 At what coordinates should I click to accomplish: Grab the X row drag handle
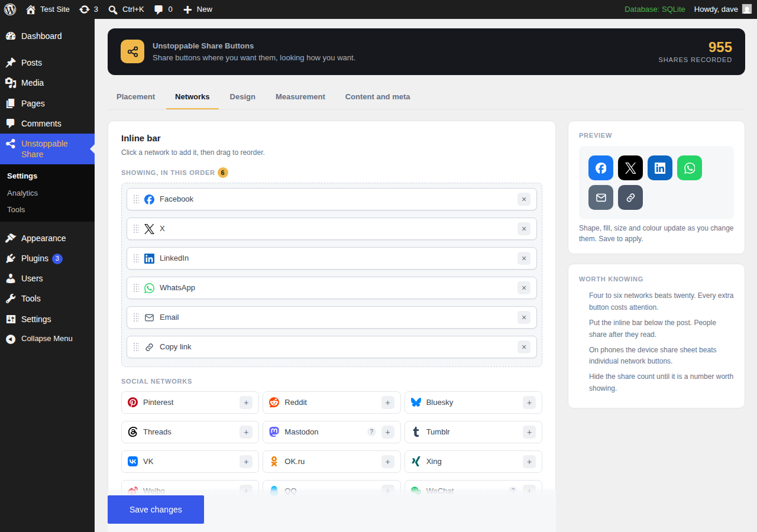[x=136, y=229]
